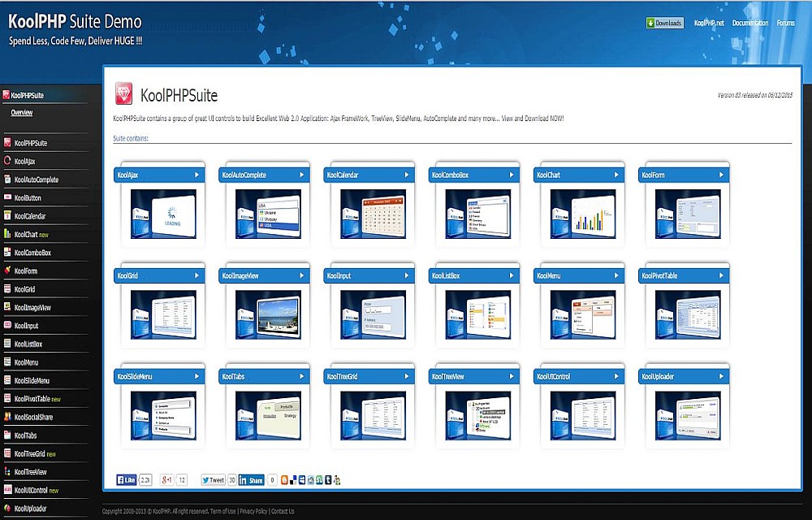Open the KoolMenu preview thumbnail
Viewport: 812px width, 520px height.
[x=583, y=314]
